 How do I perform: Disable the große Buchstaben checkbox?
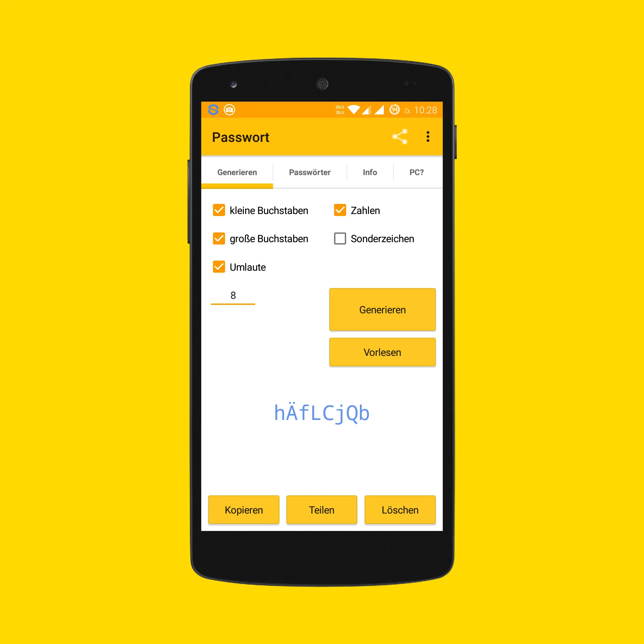click(219, 239)
